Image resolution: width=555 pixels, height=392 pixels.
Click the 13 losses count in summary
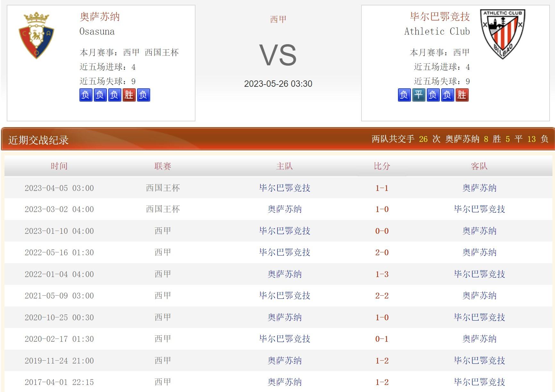pos(531,139)
